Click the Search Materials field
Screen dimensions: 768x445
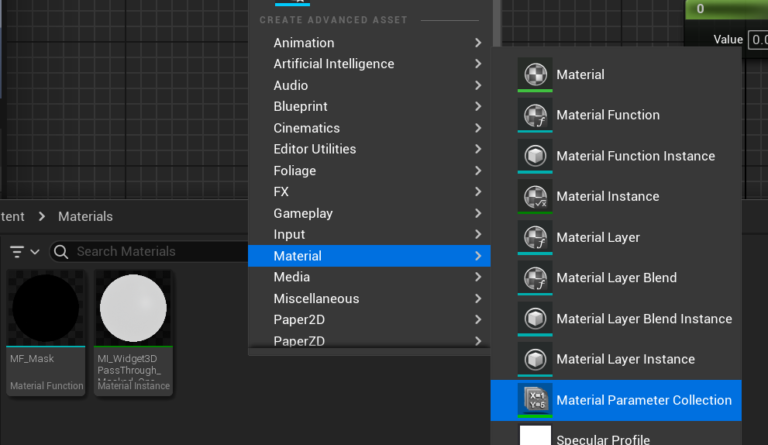point(150,252)
